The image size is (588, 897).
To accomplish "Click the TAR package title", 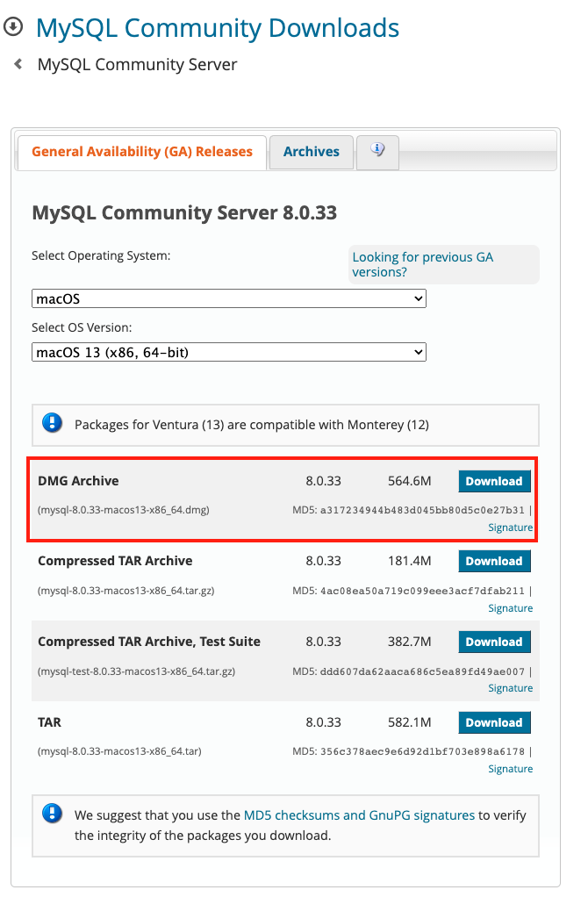I will pos(49,722).
